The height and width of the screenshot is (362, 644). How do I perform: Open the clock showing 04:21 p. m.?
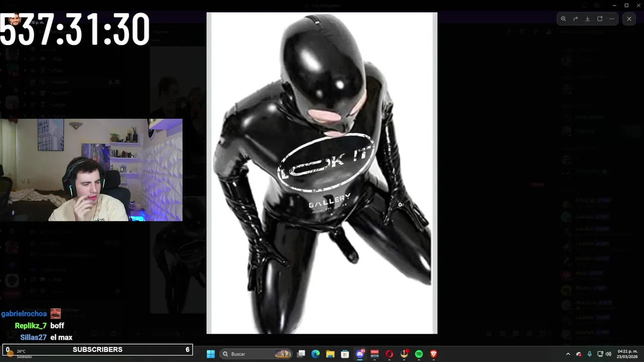point(627,354)
